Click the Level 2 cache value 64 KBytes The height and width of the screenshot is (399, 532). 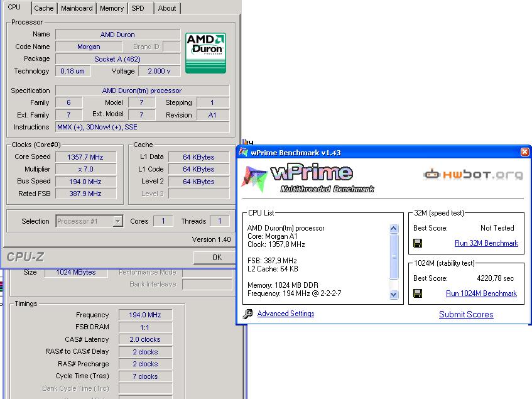(x=199, y=182)
